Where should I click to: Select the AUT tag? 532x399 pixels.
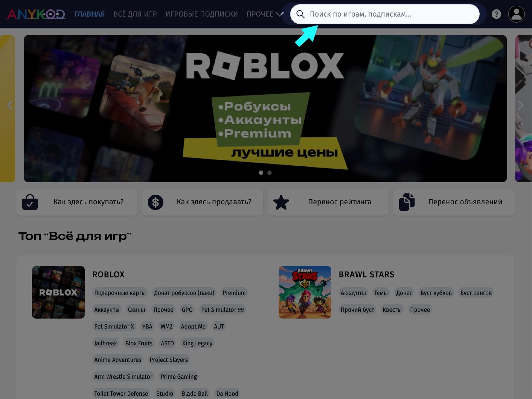219,327
